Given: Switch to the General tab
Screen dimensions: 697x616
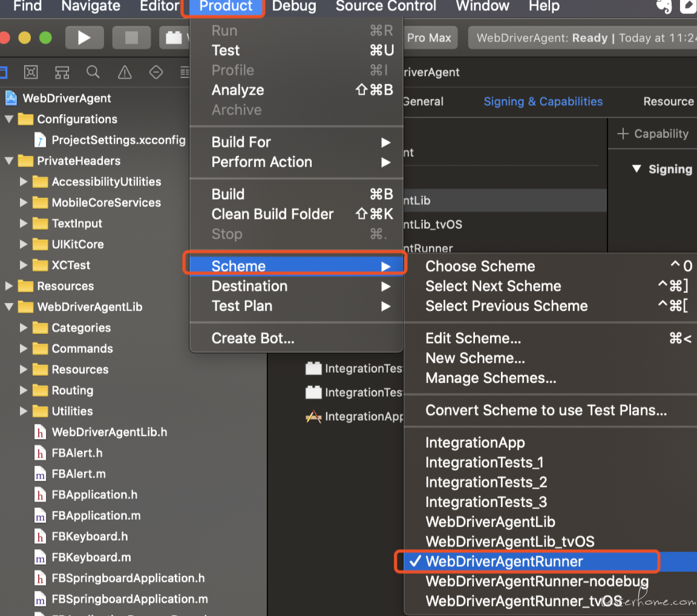Looking at the screenshot, I should coord(424,101).
